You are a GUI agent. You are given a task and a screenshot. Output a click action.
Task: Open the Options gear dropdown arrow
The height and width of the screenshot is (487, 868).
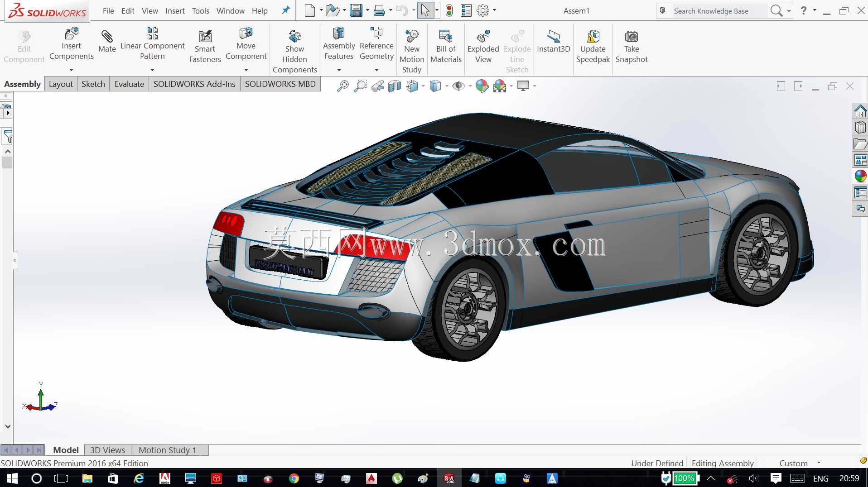point(494,10)
